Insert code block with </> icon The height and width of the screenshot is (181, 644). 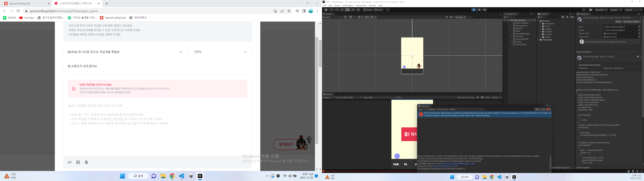[70, 162]
